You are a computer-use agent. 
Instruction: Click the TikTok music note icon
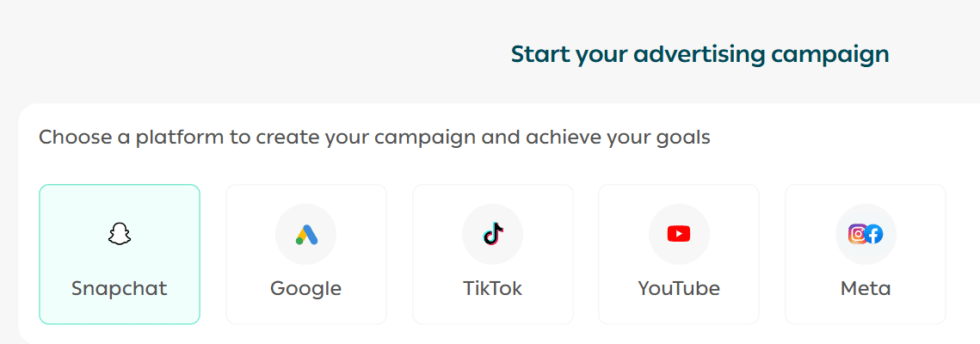493,234
